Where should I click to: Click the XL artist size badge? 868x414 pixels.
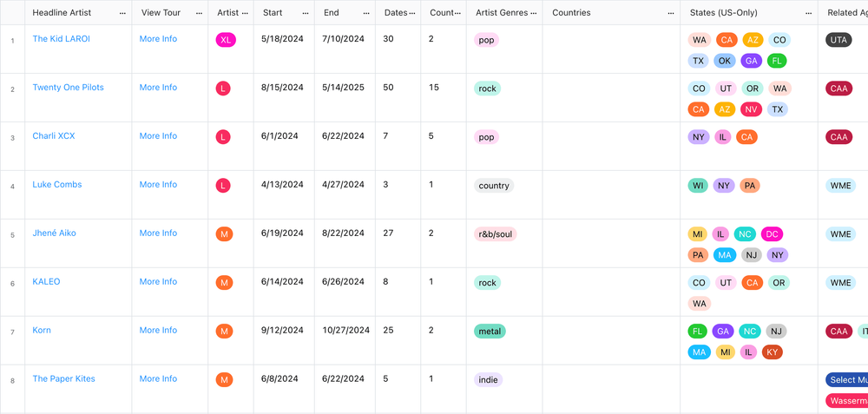pos(226,40)
